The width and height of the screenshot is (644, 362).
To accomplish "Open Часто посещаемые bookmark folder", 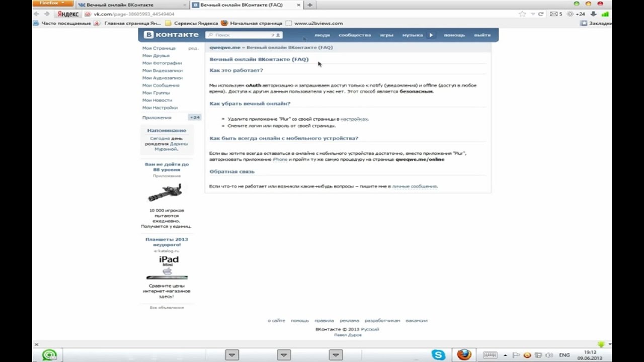I will pos(63,23).
